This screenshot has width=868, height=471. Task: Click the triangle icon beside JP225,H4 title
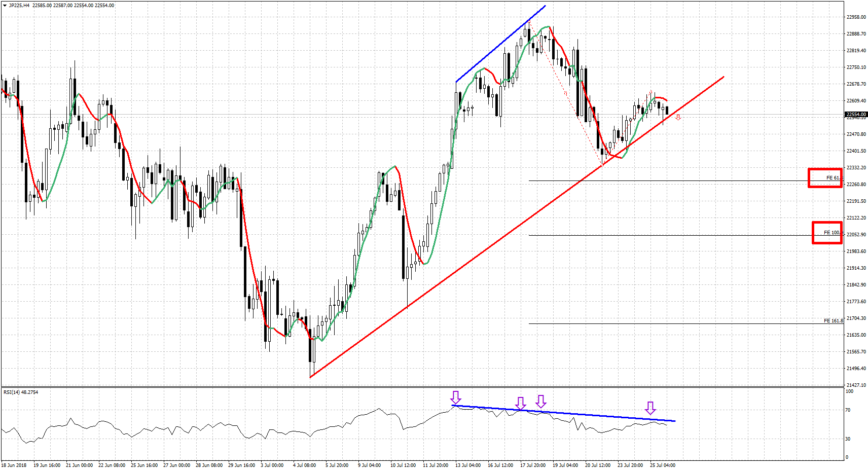click(x=5, y=6)
